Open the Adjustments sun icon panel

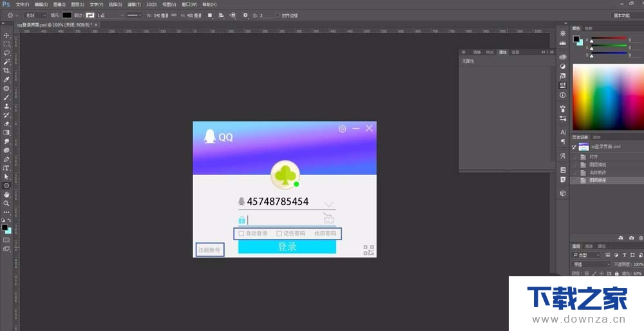tap(563, 33)
